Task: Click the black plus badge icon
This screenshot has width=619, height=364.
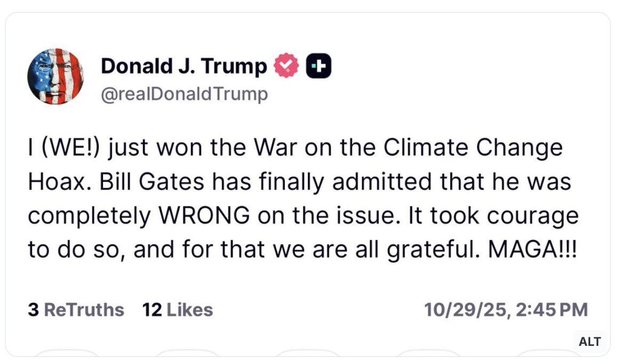Action: [319, 66]
